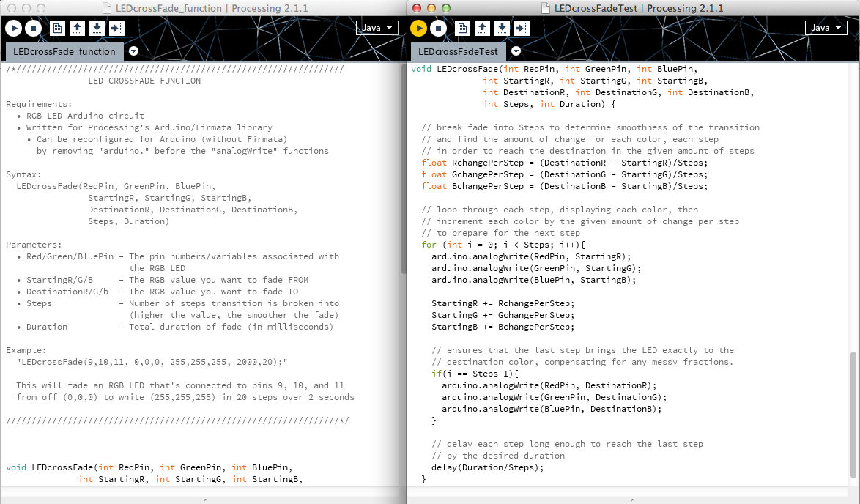Click 'delay(Duration/Steps);' line
Image resolution: width=860 pixels, height=504 pixels.
[488, 468]
